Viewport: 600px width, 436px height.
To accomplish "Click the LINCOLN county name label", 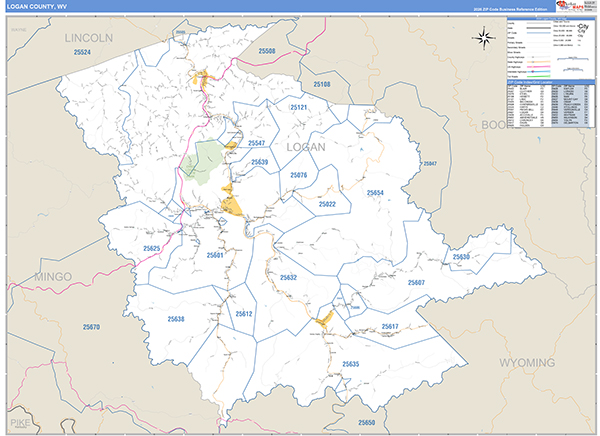I will pos(88,38).
